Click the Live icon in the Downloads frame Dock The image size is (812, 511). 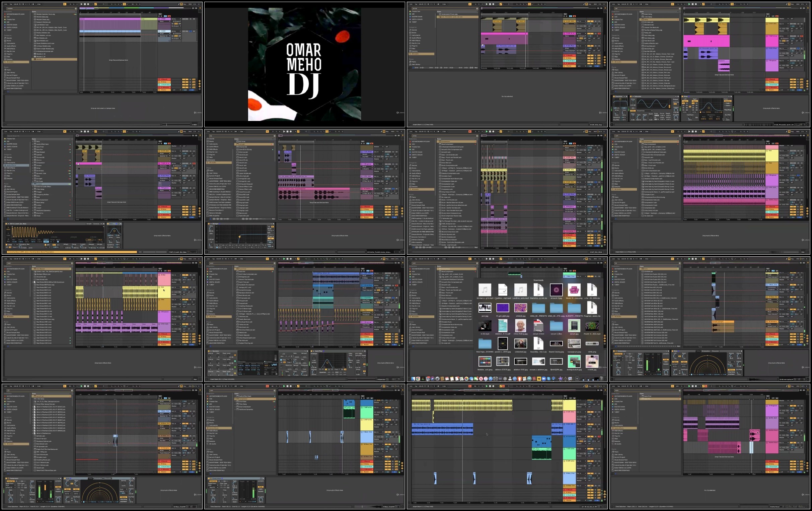(500, 379)
